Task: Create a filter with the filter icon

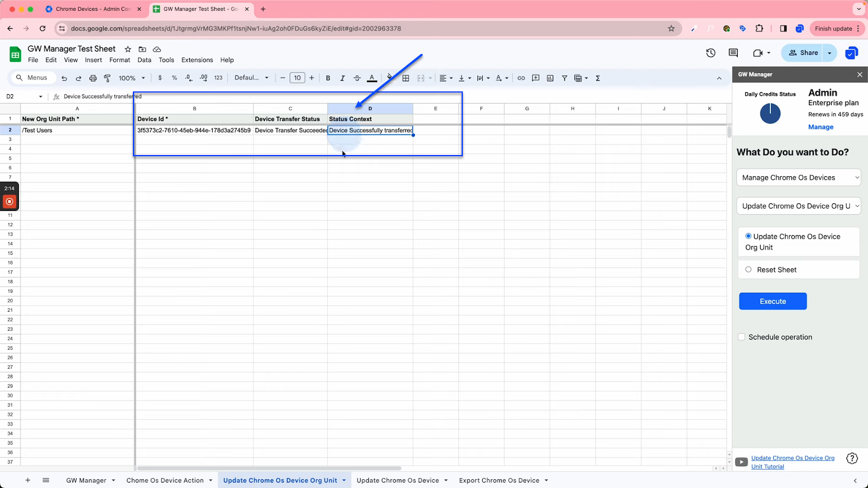Action: (x=564, y=78)
